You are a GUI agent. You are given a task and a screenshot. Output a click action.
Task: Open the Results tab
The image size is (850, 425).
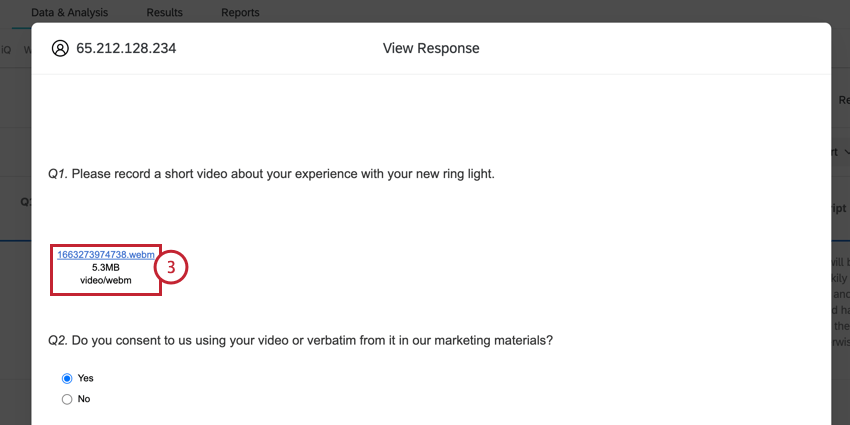pos(164,12)
